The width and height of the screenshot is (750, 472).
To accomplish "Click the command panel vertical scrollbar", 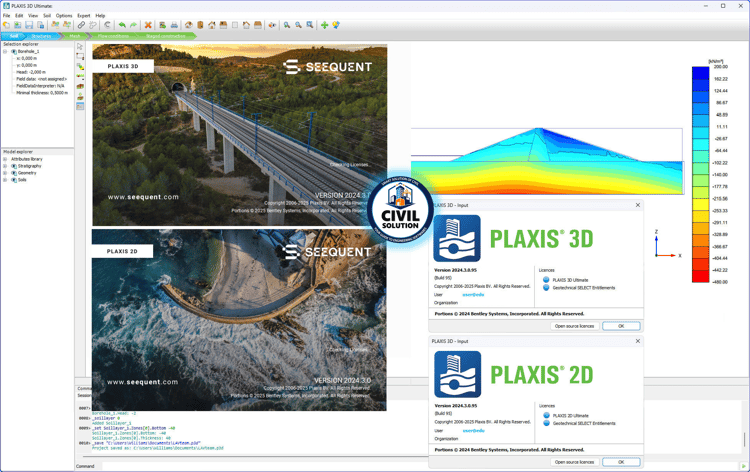I will [x=744, y=439].
